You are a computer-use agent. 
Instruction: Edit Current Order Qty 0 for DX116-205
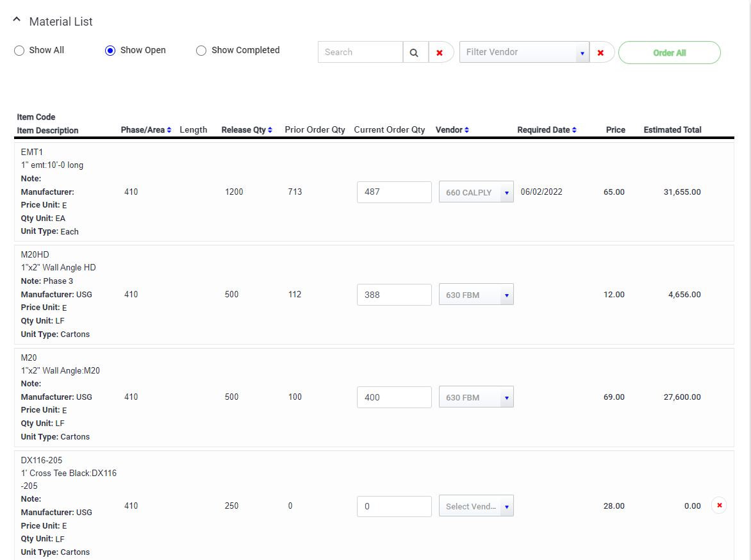(x=394, y=506)
